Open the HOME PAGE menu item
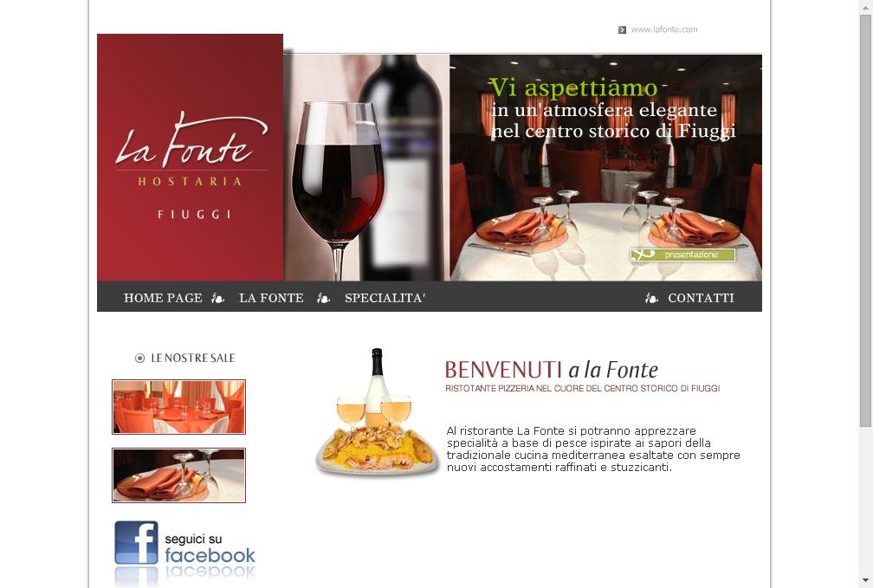The height and width of the screenshot is (588, 873). [163, 298]
